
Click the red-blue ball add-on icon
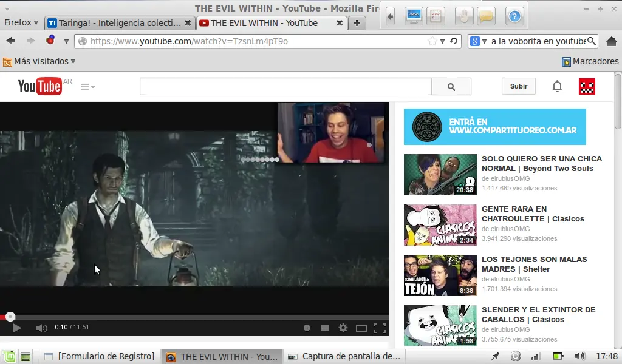click(x=50, y=40)
